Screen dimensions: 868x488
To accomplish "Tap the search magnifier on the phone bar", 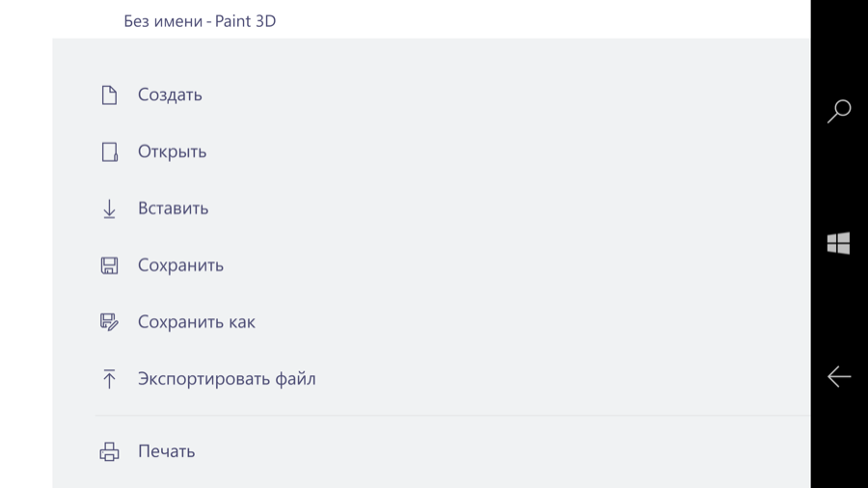I will (839, 111).
